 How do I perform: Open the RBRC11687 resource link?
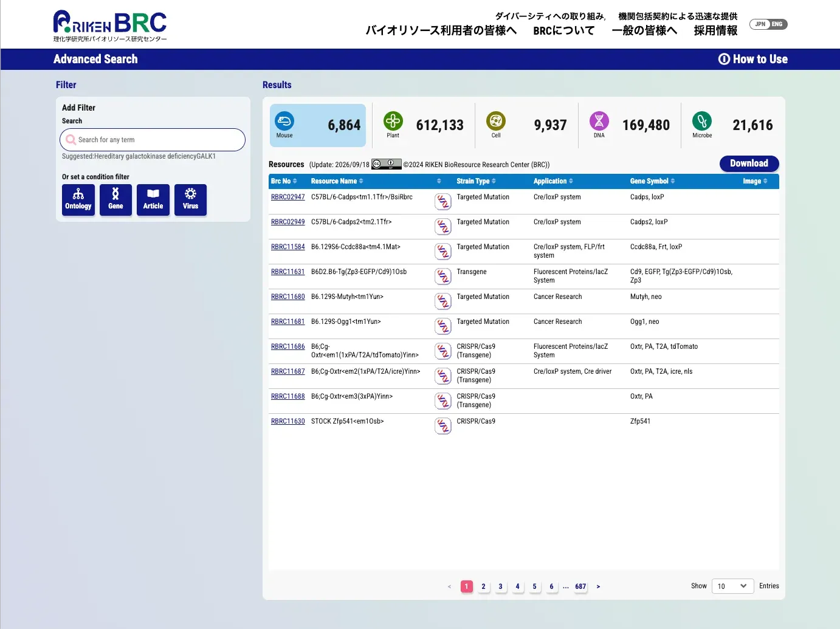point(288,371)
